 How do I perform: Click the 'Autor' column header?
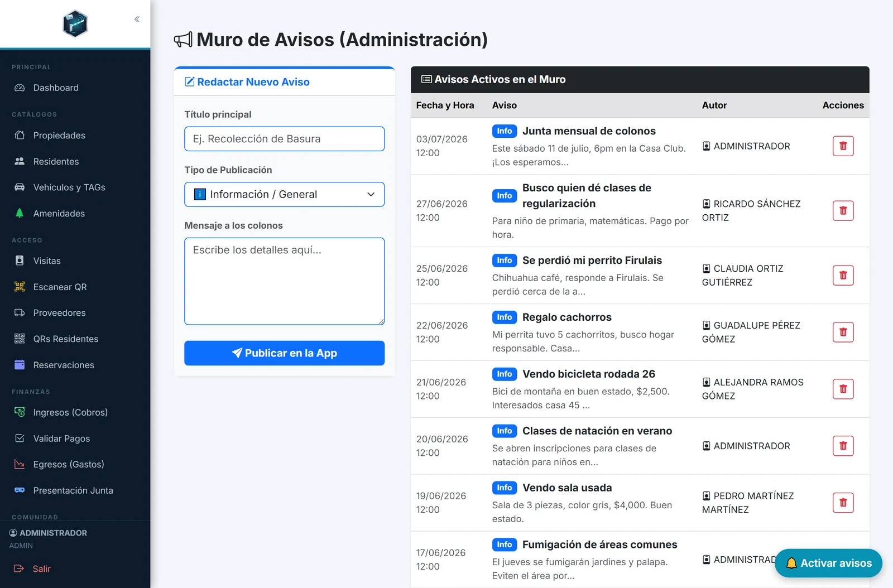[714, 105]
